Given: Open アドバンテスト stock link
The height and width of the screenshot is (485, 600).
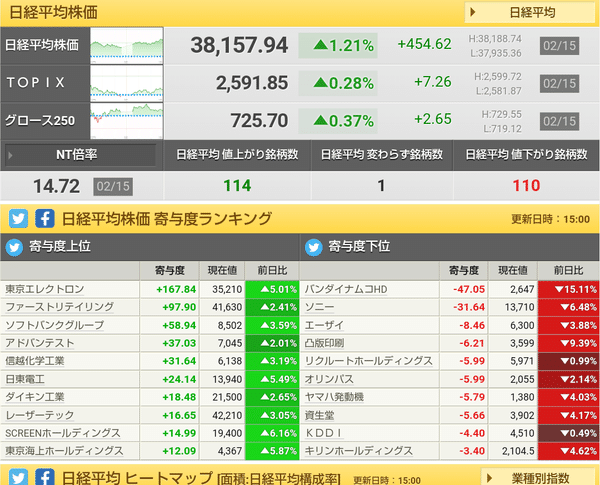Looking at the screenshot, I should (39, 343).
